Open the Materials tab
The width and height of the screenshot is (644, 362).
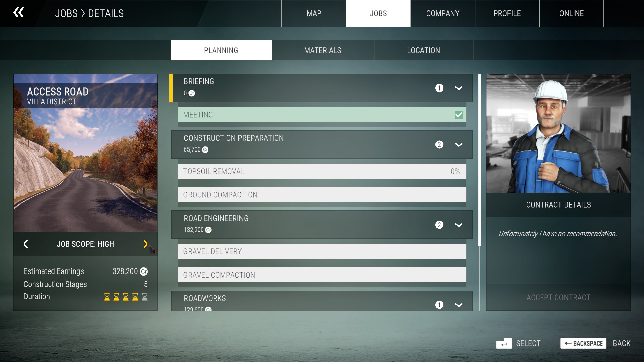[x=322, y=50]
